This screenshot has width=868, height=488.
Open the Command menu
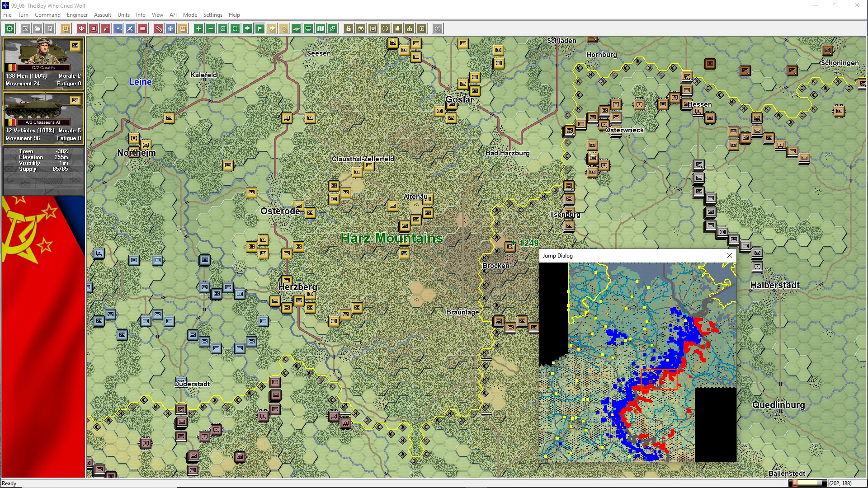click(x=47, y=15)
